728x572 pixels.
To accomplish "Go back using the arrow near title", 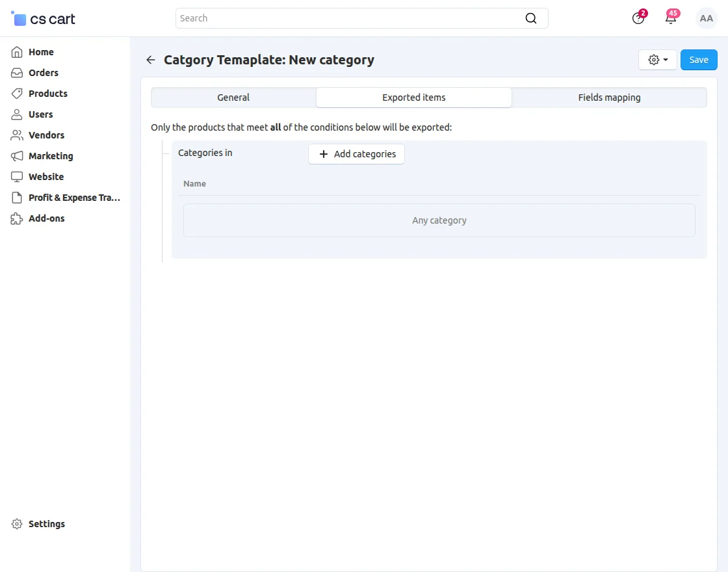I will 150,59.
